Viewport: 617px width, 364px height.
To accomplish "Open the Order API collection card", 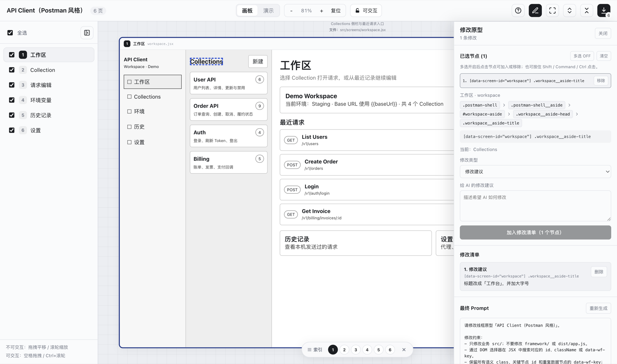I will (x=229, y=110).
